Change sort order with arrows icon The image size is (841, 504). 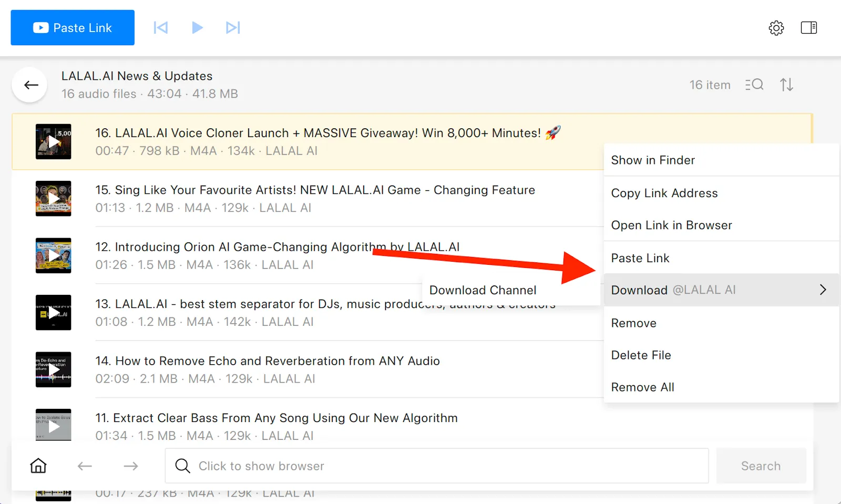[787, 85]
